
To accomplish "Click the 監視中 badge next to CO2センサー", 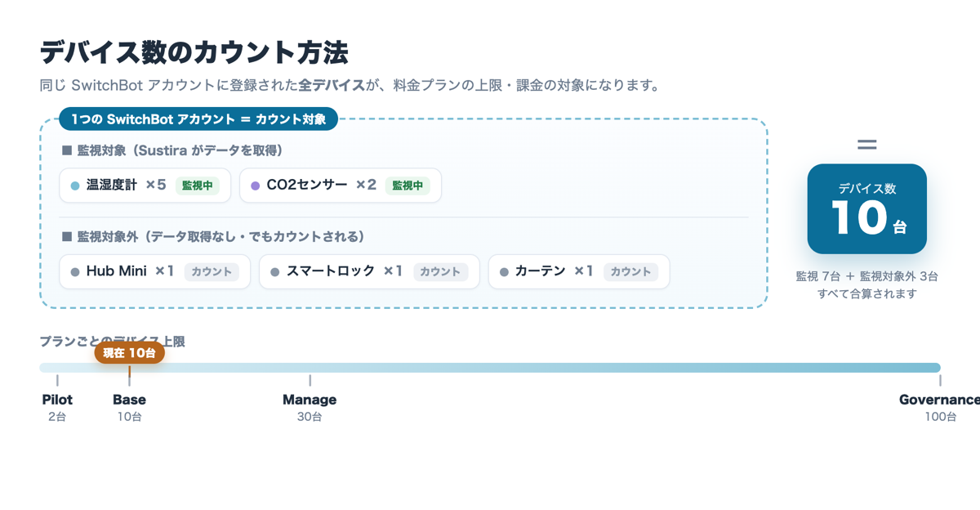I will [408, 186].
